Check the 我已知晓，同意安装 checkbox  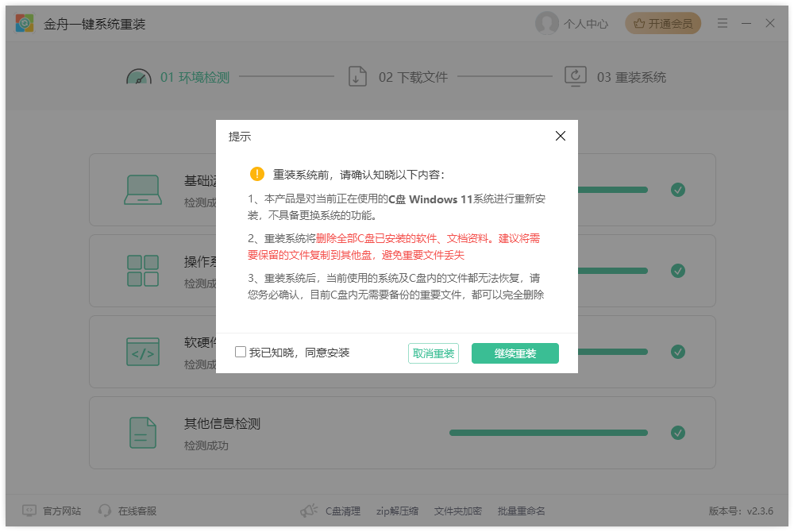pyautogui.click(x=241, y=353)
